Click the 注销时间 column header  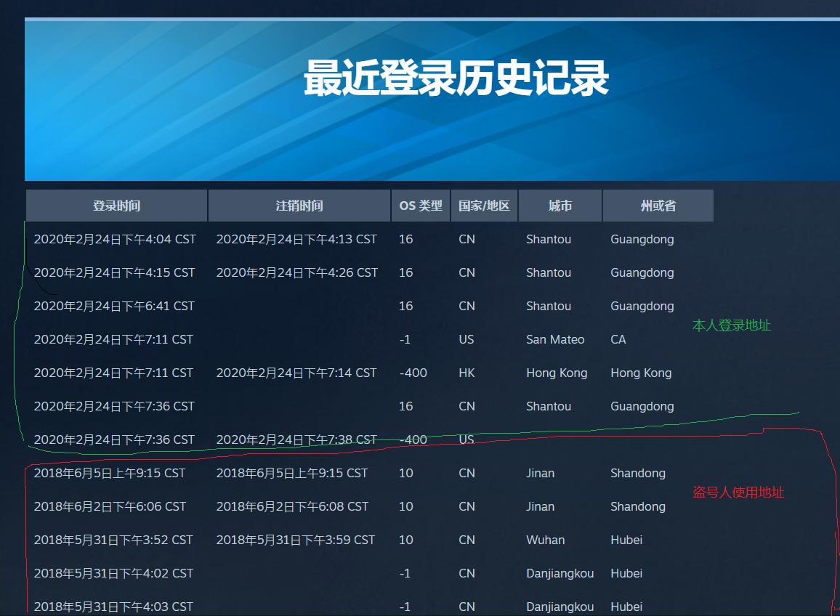[298, 206]
